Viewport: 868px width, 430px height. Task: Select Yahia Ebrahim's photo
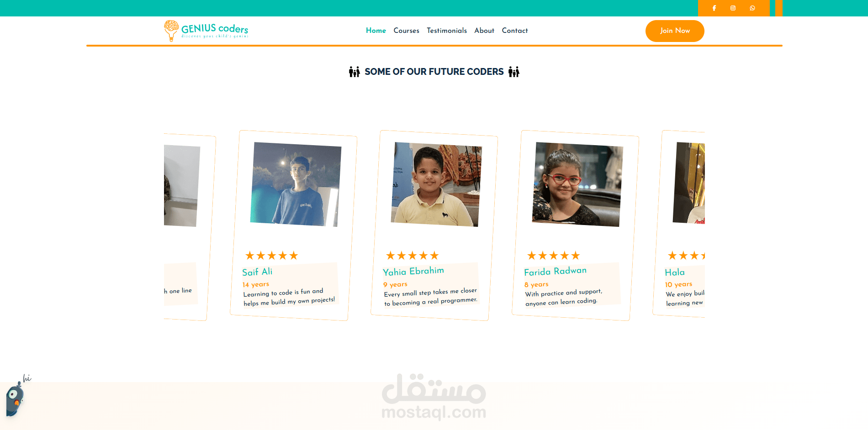pyautogui.click(x=436, y=184)
